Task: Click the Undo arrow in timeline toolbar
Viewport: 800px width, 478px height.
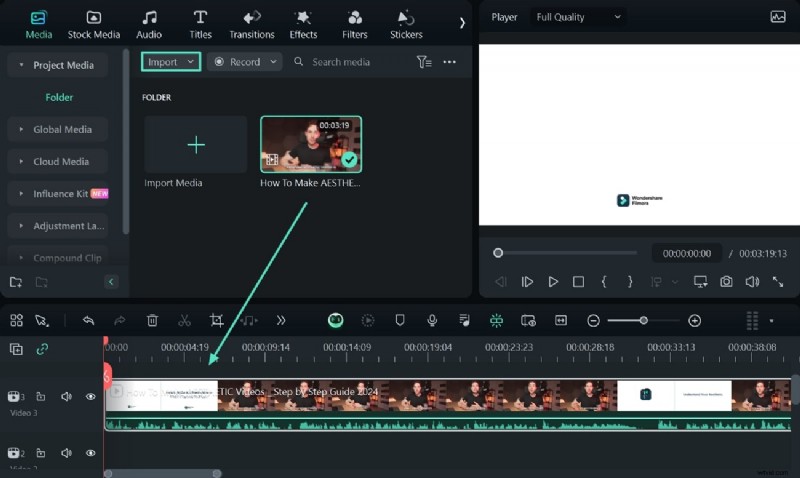Action: [88, 320]
